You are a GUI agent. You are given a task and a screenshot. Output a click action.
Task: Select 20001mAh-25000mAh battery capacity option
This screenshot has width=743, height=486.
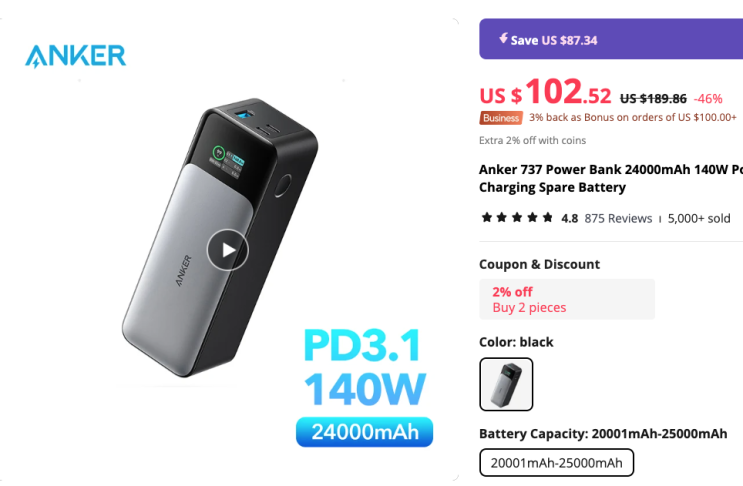point(556,462)
